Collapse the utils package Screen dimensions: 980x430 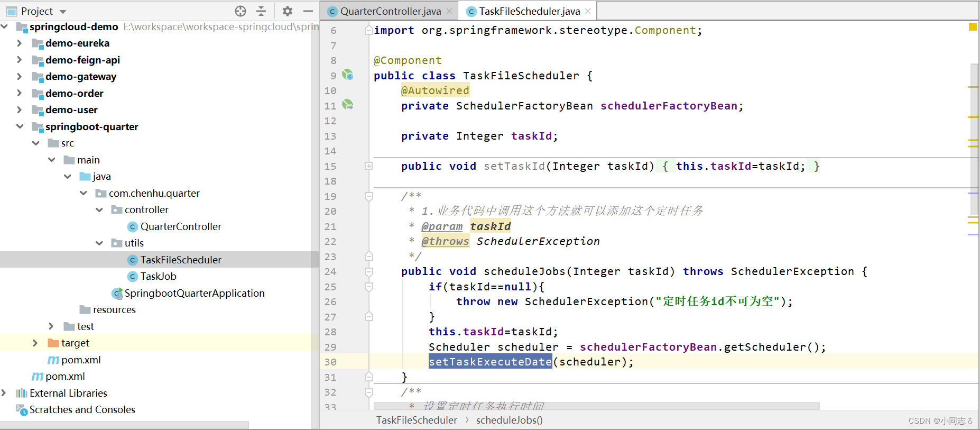coord(99,243)
